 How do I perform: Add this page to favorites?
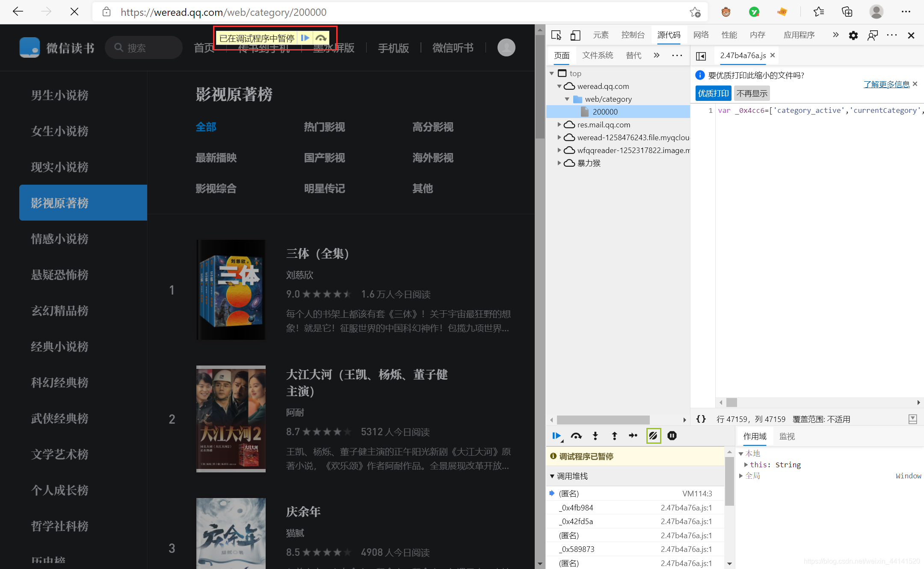pyautogui.click(x=695, y=12)
